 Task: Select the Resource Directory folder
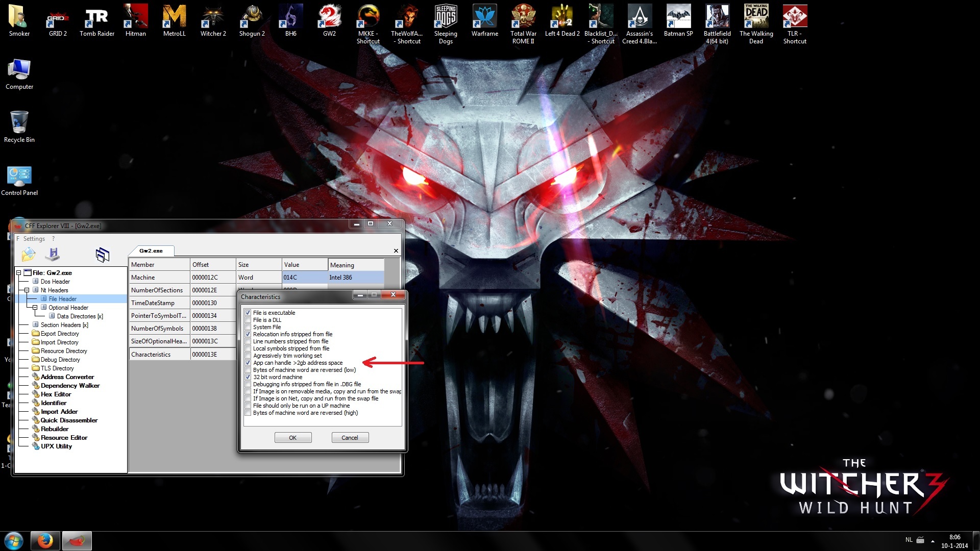click(64, 351)
